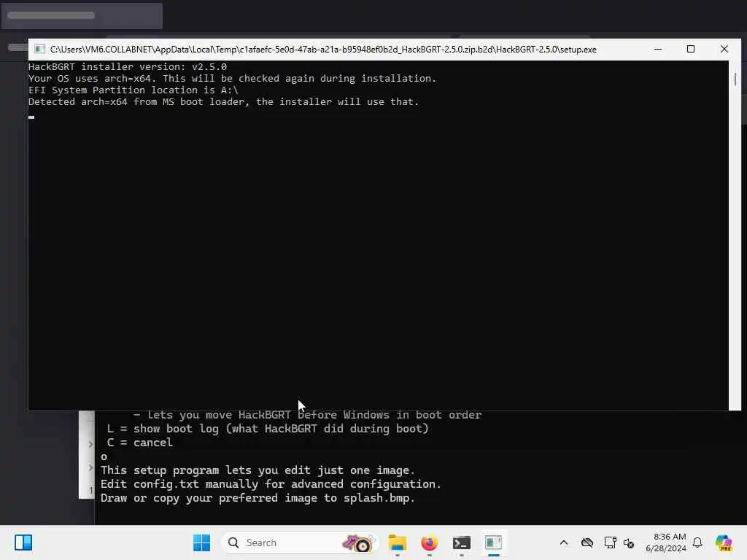
Task: Maximize the setup.exe console window
Action: 690,49
